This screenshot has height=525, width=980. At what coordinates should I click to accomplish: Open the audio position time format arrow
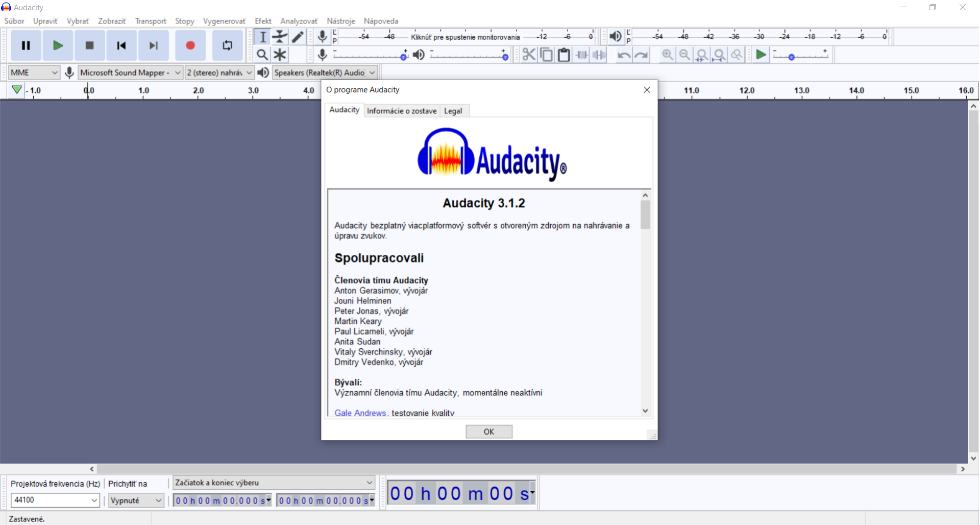coord(532,493)
